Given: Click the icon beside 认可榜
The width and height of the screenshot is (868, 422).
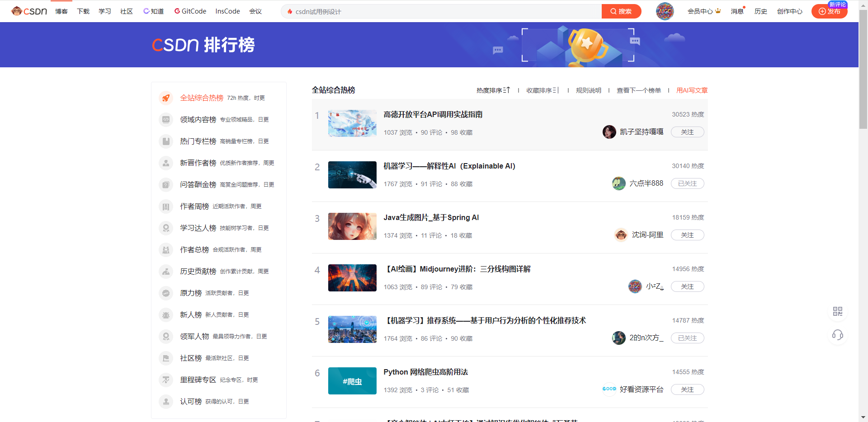Looking at the screenshot, I should [166, 402].
